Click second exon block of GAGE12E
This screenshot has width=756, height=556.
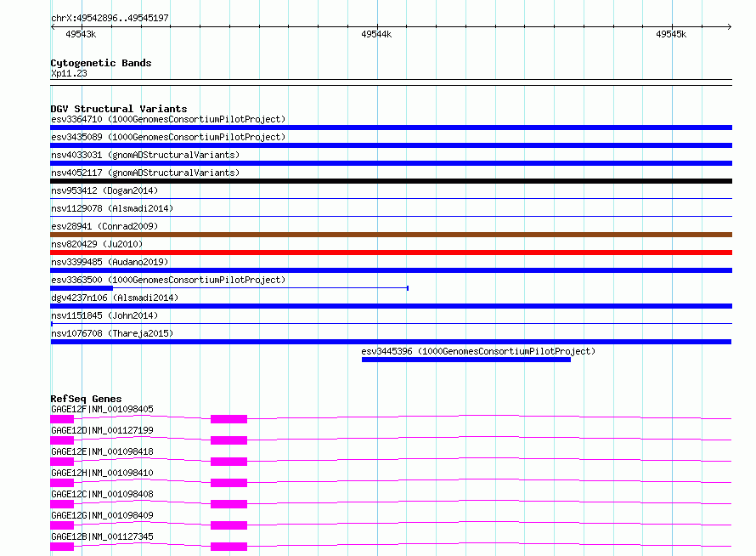pos(229,462)
